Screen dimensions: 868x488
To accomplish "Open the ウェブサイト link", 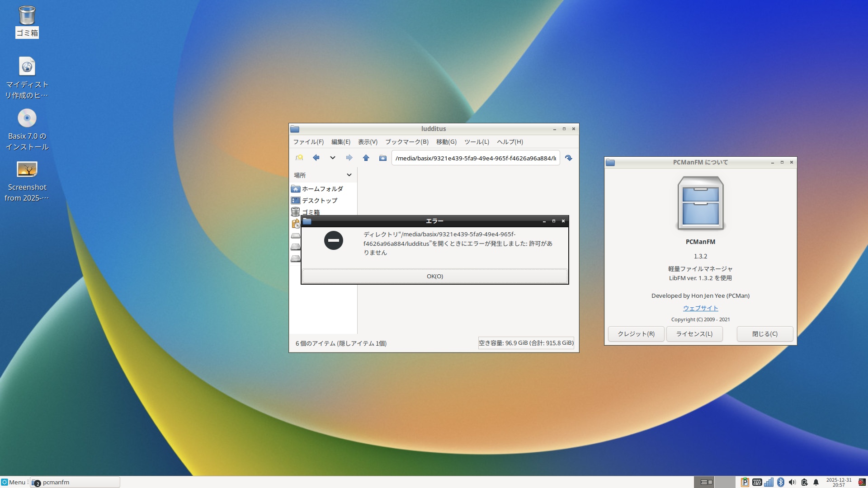I will [x=700, y=308].
